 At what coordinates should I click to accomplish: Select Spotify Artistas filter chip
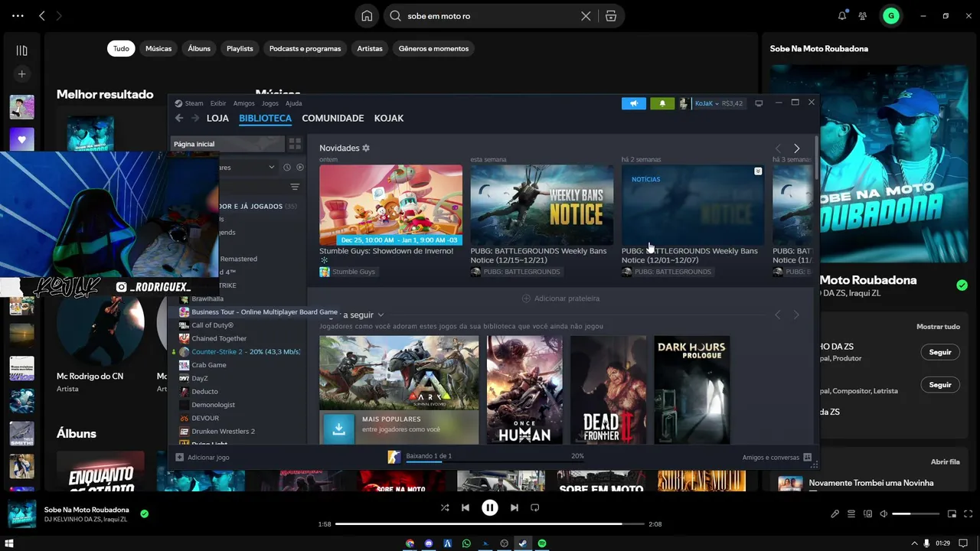pos(370,48)
